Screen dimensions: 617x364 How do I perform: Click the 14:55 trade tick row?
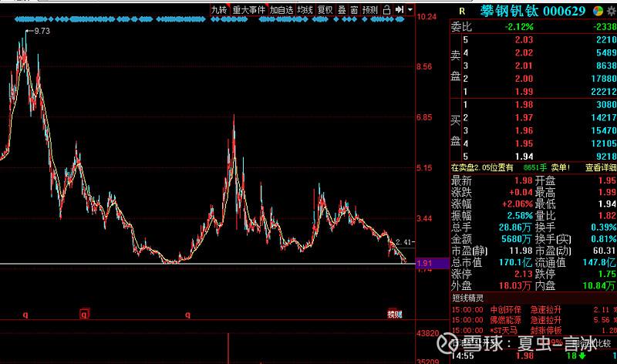click(534, 356)
